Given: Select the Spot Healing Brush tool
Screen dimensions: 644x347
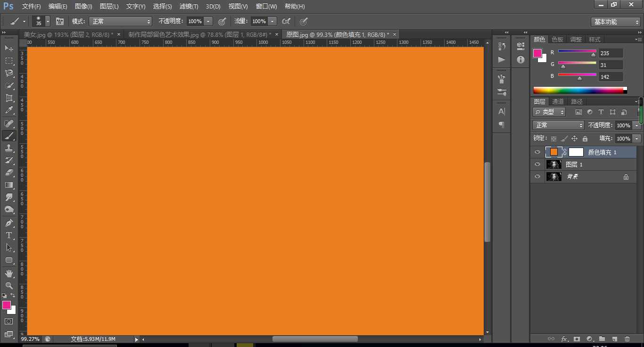Looking at the screenshot, I should [x=9, y=124].
